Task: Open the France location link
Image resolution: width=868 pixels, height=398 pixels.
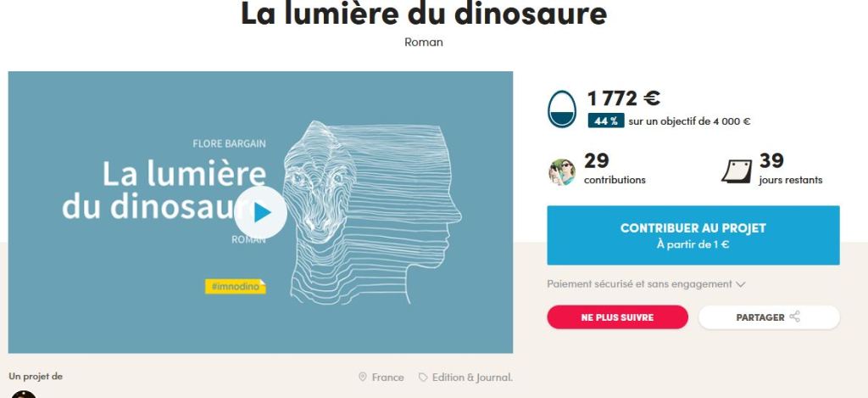Action: point(387,378)
